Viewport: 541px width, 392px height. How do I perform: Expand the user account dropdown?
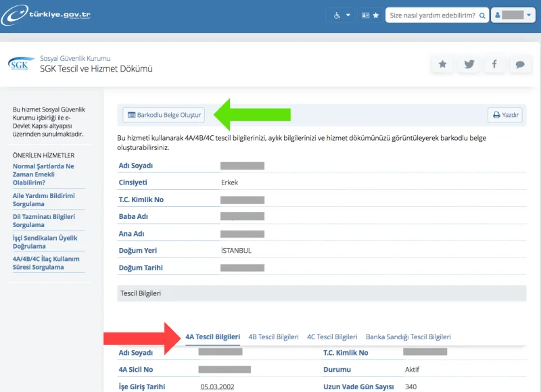click(513, 15)
